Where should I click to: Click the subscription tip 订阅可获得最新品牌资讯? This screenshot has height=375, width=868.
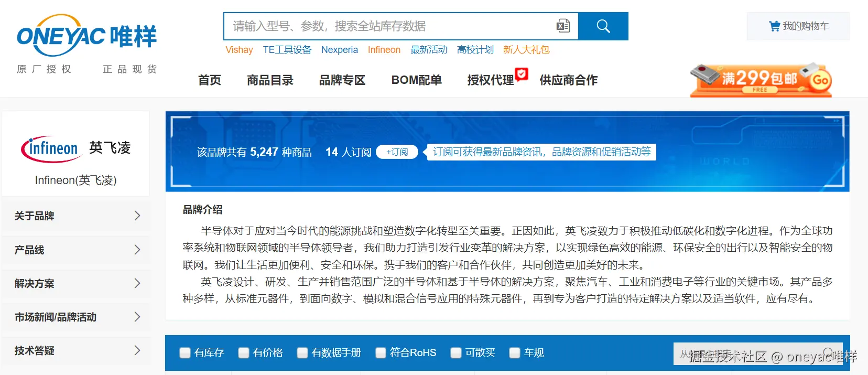point(541,152)
